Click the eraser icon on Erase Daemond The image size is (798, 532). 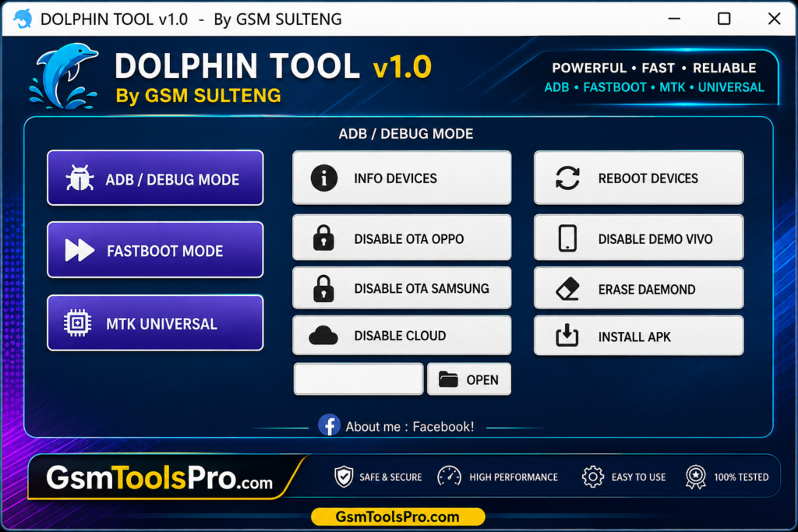pos(567,288)
